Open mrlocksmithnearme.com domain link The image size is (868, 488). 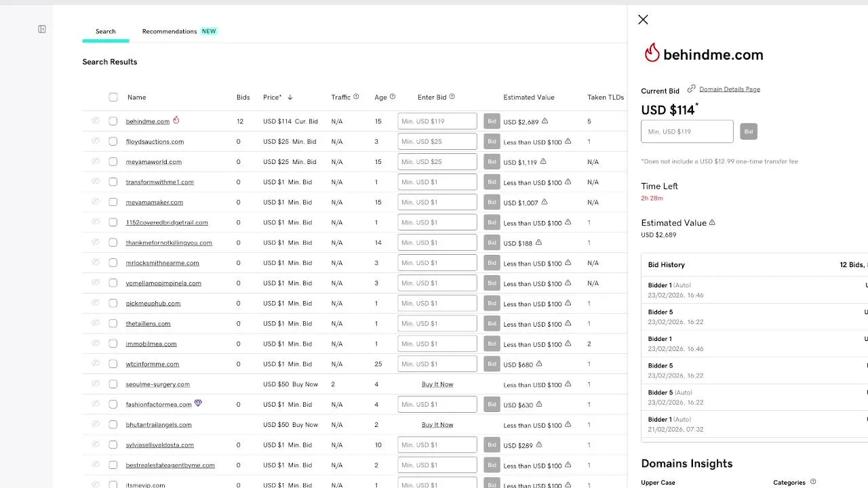coord(162,263)
